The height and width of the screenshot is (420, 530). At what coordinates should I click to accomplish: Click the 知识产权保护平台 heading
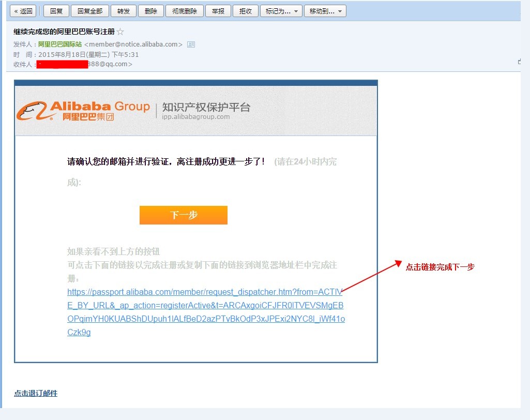206,107
